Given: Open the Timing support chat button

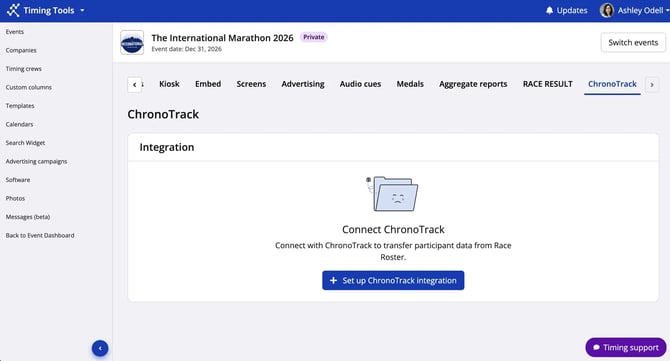Looking at the screenshot, I should (626, 347).
